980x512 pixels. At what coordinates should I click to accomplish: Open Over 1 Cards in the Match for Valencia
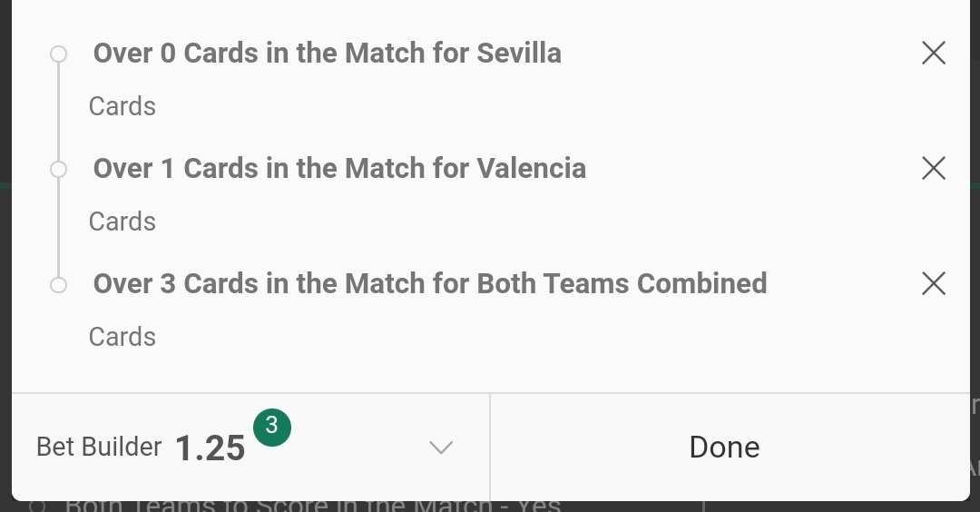pos(339,168)
